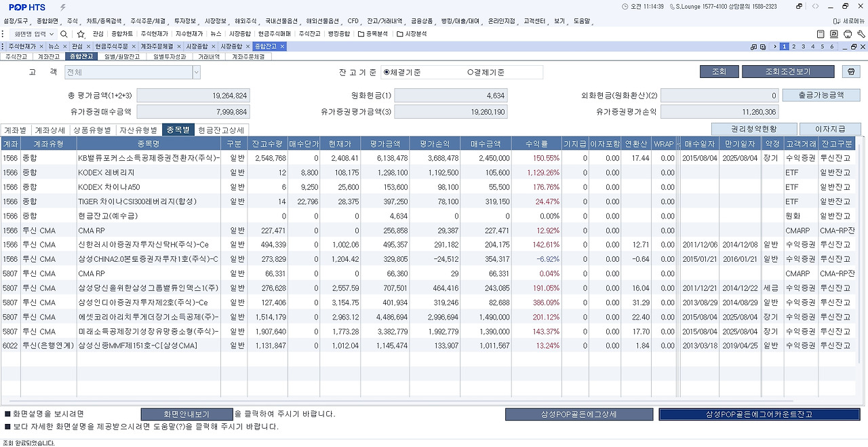The height and width of the screenshot is (447, 868).
Task: Open the 종합화면 menu
Action: point(48,21)
